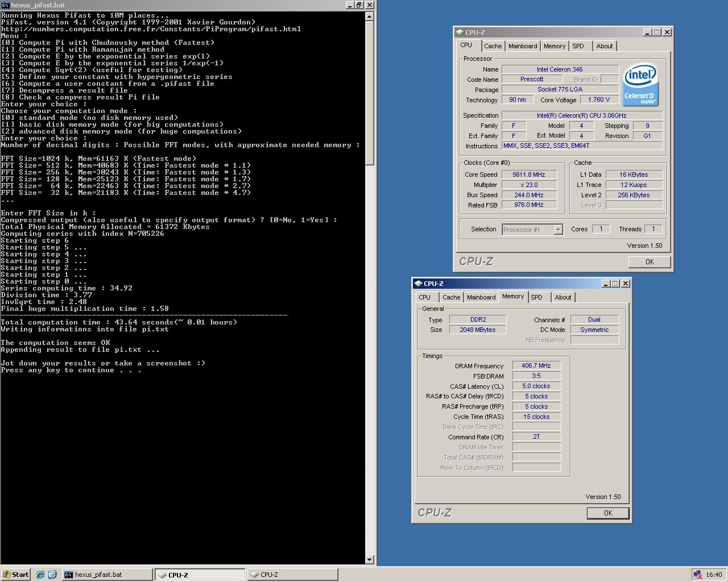The image size is (728, 582).
Task: Click the Bus Speed value 244.0 MHz
Action: pos(529,196)
